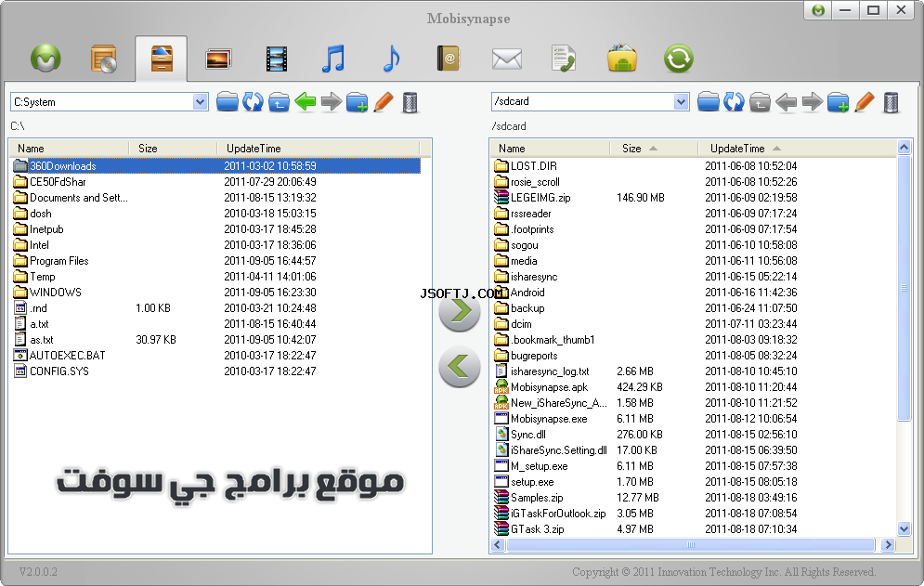Screen dimensions: 924x586
Task: Click rename pencil icon in left pane
Action: coord(383,102)
